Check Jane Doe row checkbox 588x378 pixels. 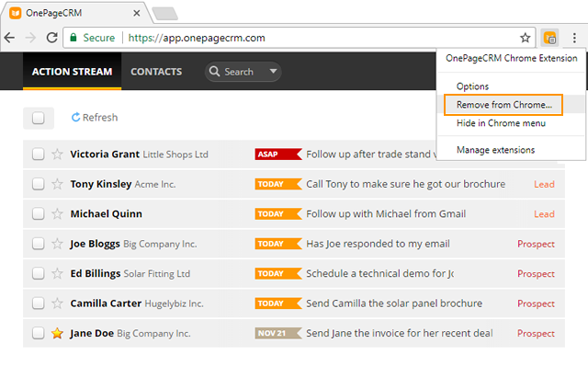click(x=39, y=333)
